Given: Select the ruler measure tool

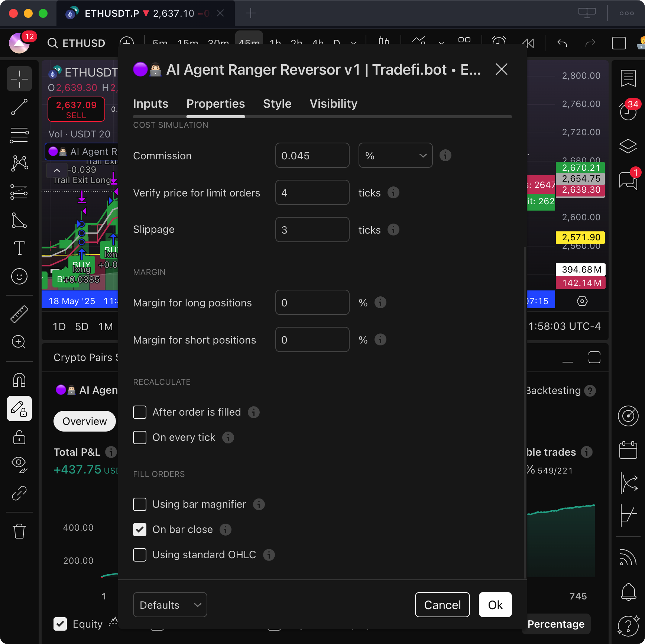Looking at the screenshot, I should [x=19, y=314].
